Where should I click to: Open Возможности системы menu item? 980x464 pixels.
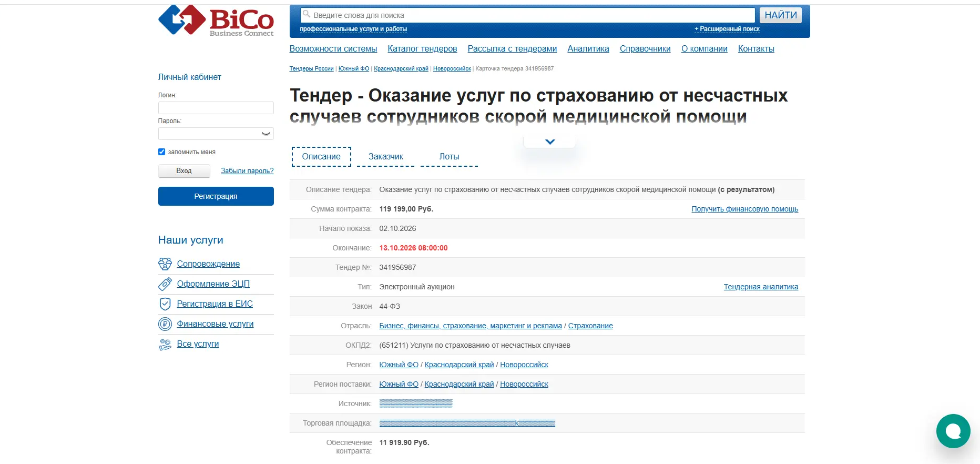click(333, 49)
